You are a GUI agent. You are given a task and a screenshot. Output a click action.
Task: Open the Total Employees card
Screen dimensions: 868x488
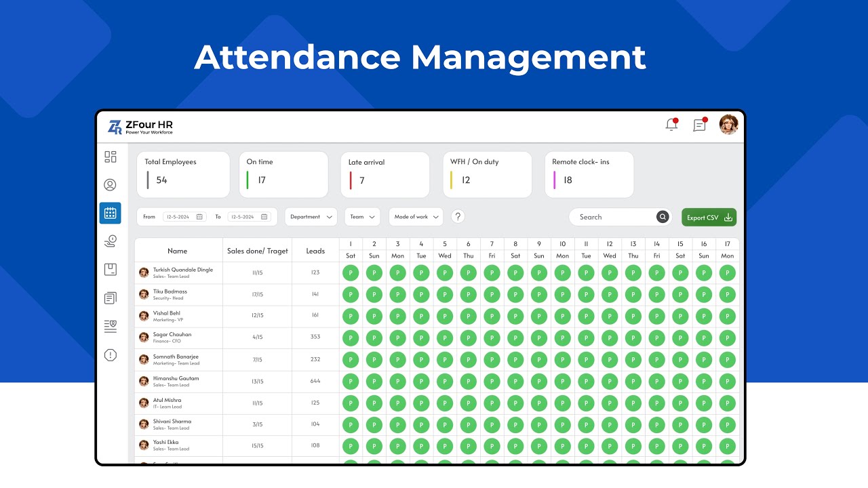[x=182, y=175]
